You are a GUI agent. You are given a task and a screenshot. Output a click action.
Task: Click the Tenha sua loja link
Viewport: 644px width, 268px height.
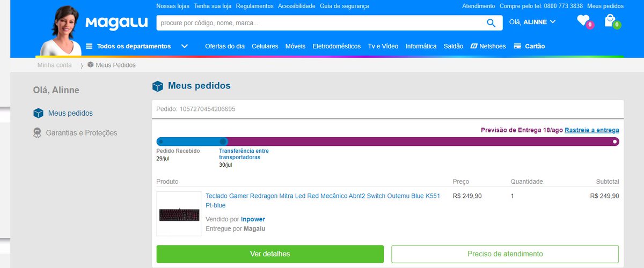point(213,6)
